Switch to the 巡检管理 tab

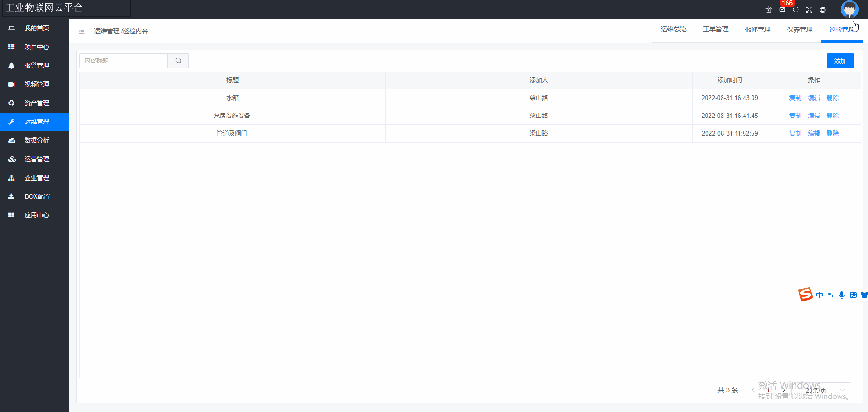(841, 29)
